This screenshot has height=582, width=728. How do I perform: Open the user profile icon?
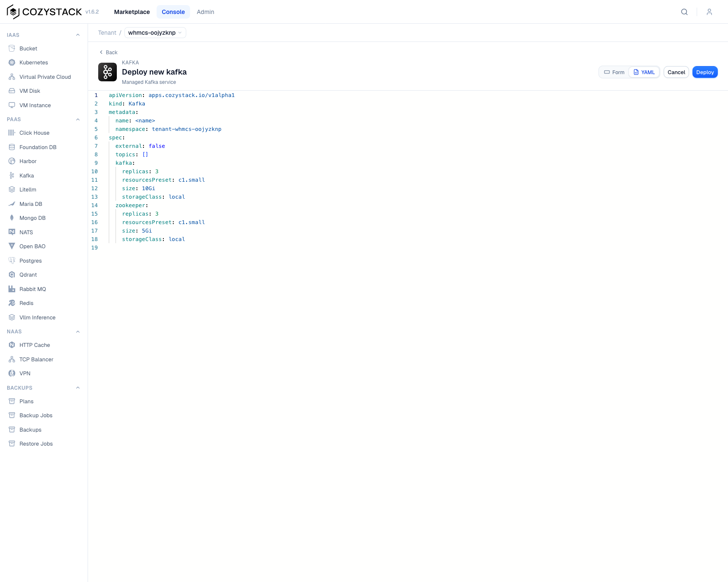tap(709, 12)
